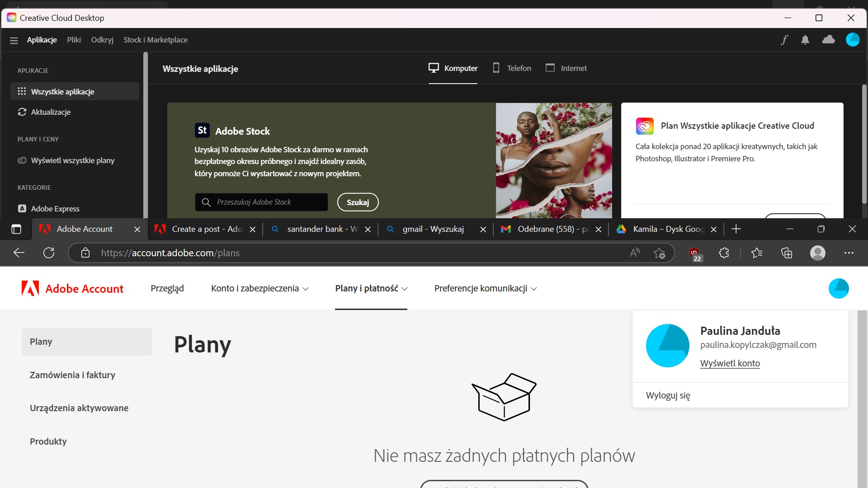Open the cloud storage status icon

coord(829,40)
